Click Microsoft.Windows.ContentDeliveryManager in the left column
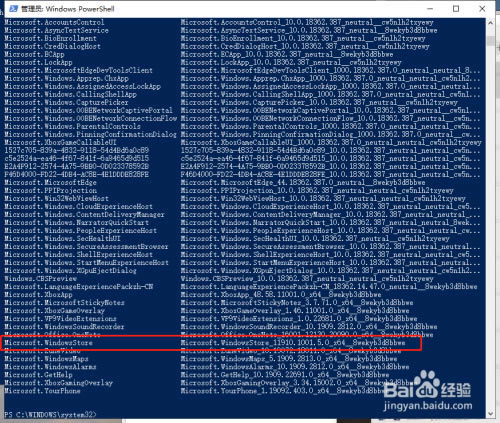 coord(84,214)
